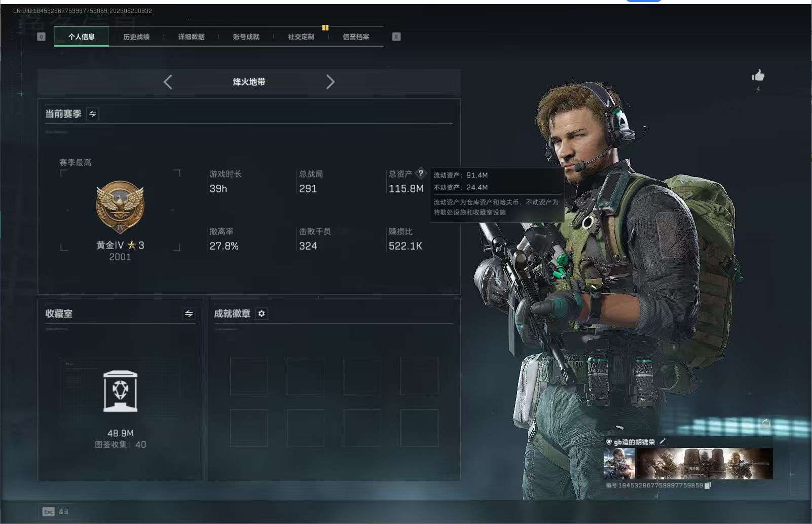Screen dimensions: 812x524
Task: Toggle the 收藏室 swap icon
Action: click(x=189, y=313)
